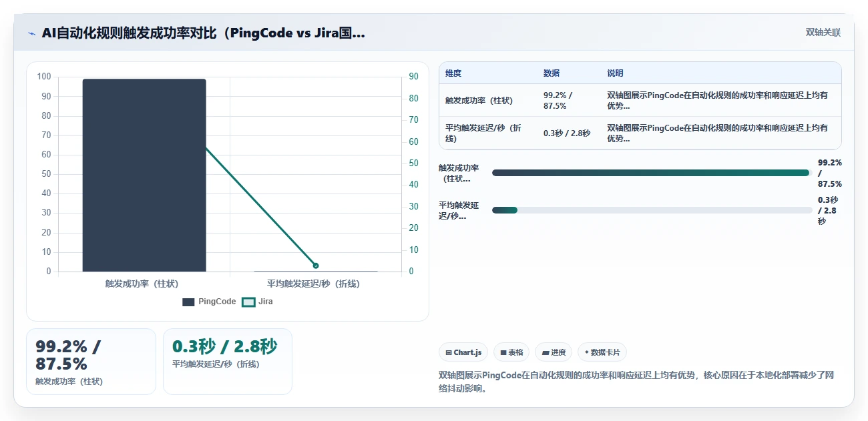Click the 维度 column header
This screenshot has height=421, width=868.
(x=453, y=73)
